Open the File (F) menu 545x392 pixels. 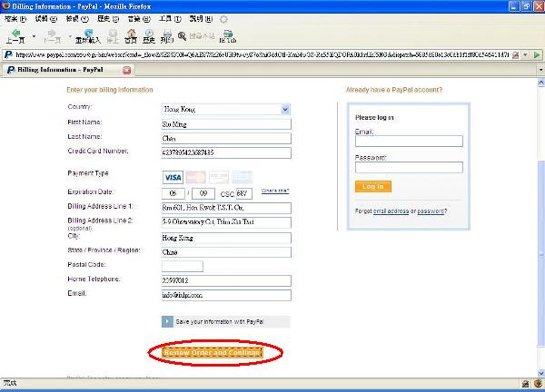(x=15, y=19)
